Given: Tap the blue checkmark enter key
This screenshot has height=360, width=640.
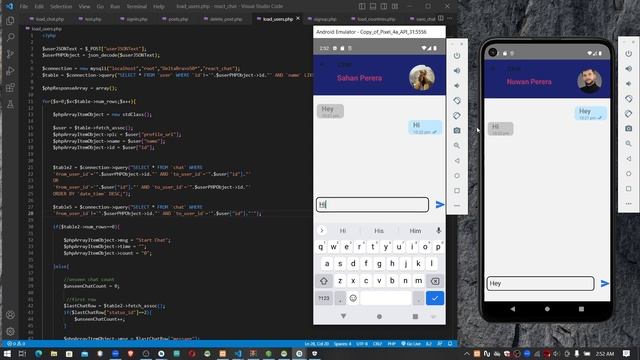Looking at the screenshot, I should tap(435, 298).
